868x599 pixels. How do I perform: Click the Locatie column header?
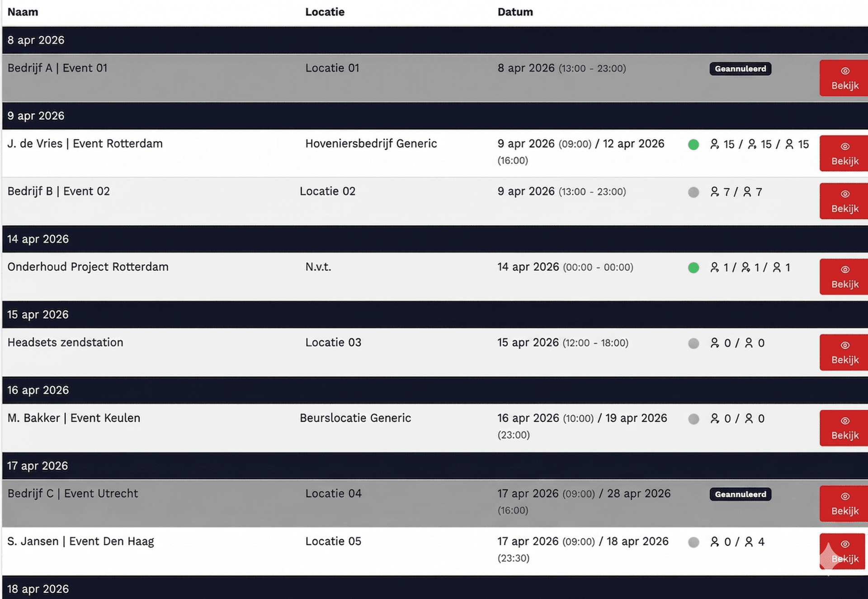[325, 12]
